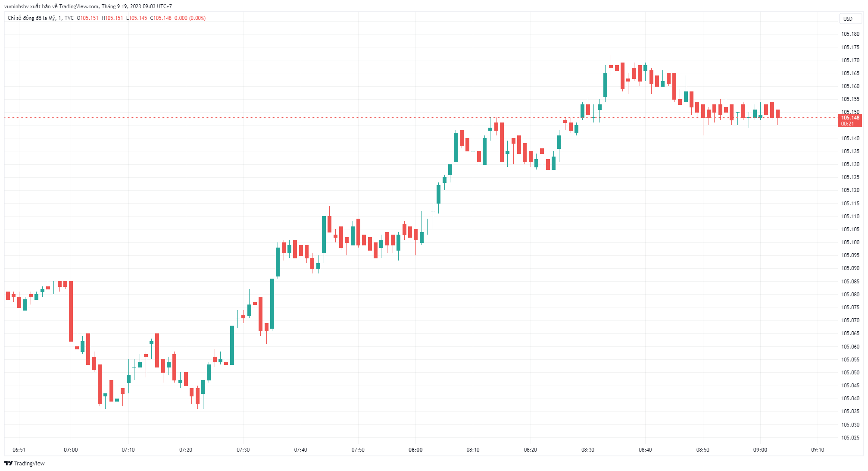The height and width of the screenshot is (471, 868).
Task: Click the TradingView logo icon
Action: coord(8,463)
